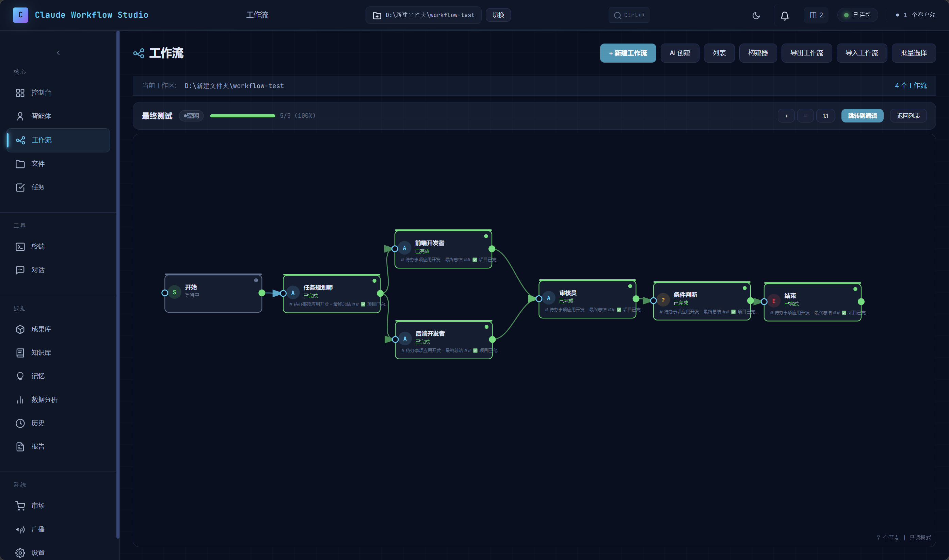Click the sidebar vertical scrollbar
Screen dimensions: 949x560
pos(118,285)
